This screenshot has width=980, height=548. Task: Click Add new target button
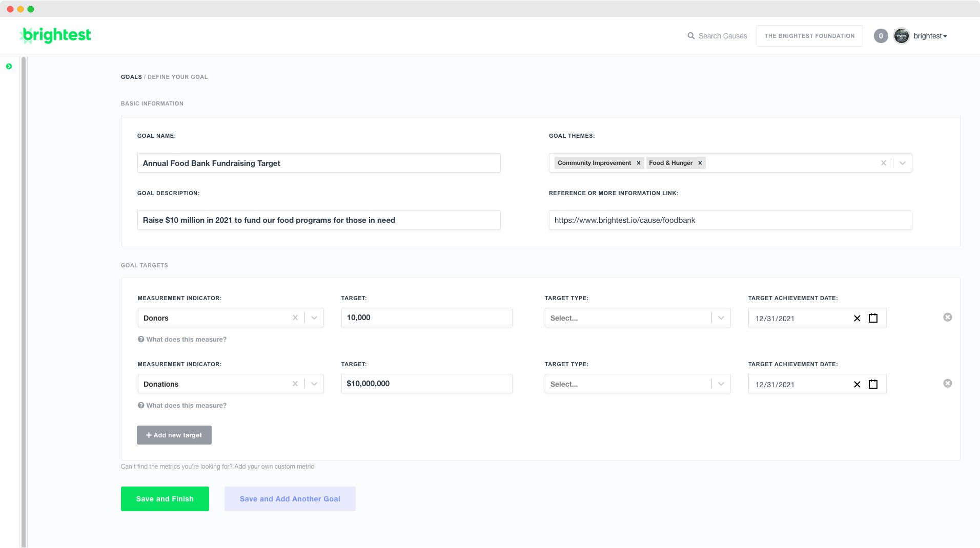click(x=174, y=435)
